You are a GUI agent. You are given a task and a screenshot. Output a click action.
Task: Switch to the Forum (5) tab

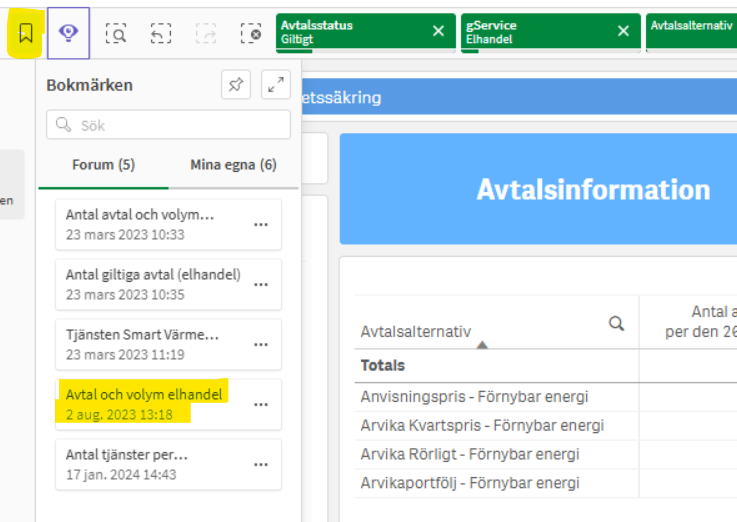[x=103, y=165]
